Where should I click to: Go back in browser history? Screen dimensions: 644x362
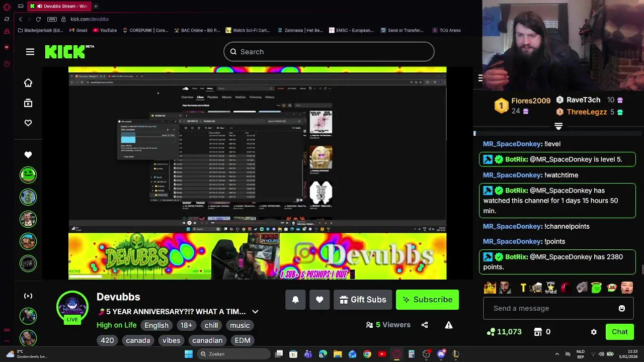pos(20,19)
